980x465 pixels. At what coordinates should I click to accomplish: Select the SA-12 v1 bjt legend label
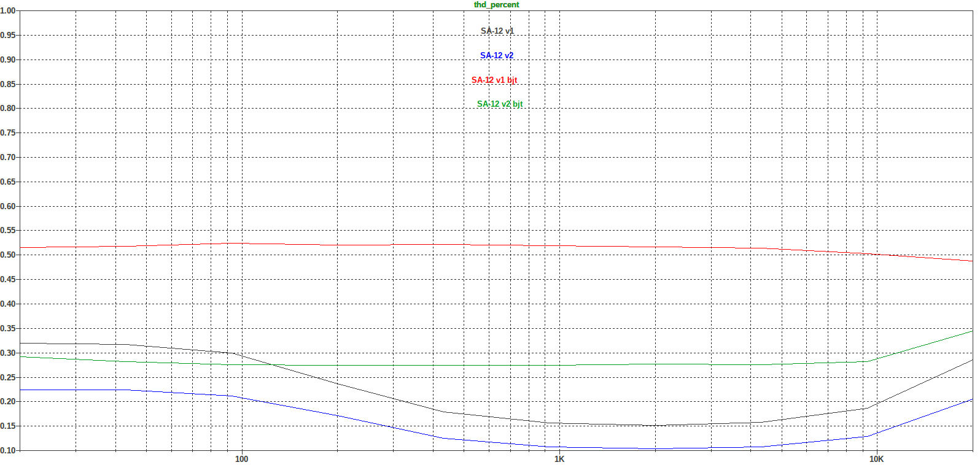click(x=494, y=80)
